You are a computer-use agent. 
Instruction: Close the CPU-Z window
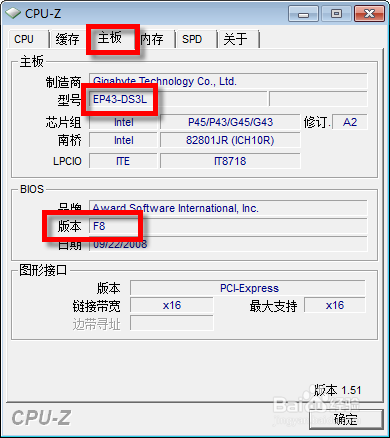tap(369, 14)
